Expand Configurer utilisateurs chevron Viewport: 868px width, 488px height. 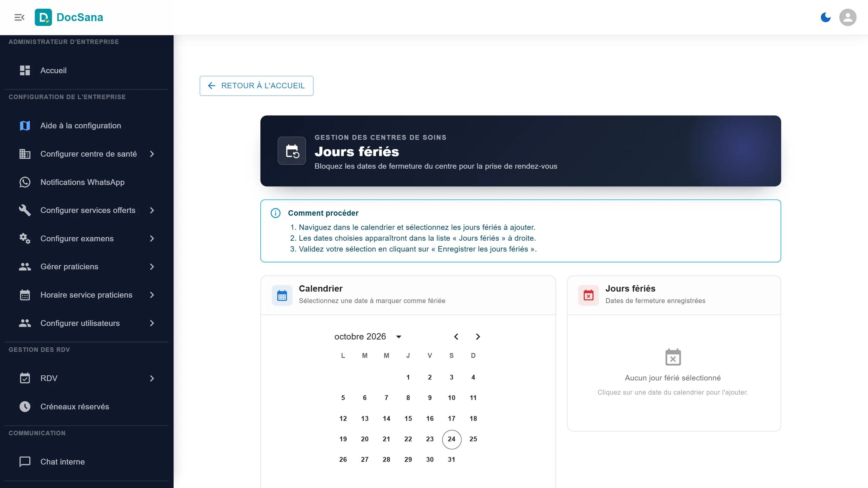point(152,323)
